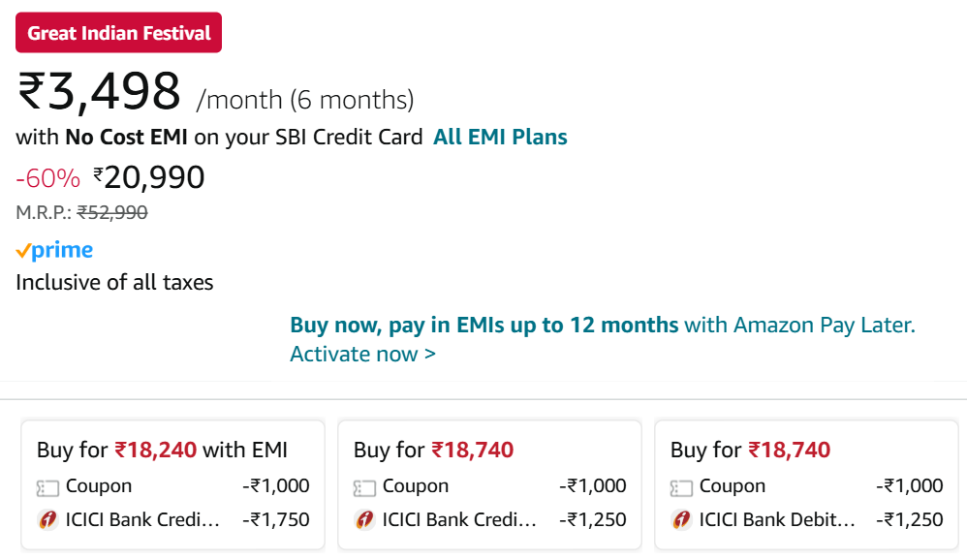Click ICICI logo beside the -₹1,750 discount
Image resolution: width=967 pixels, height=560 pixels.
[x=47, y=520]
